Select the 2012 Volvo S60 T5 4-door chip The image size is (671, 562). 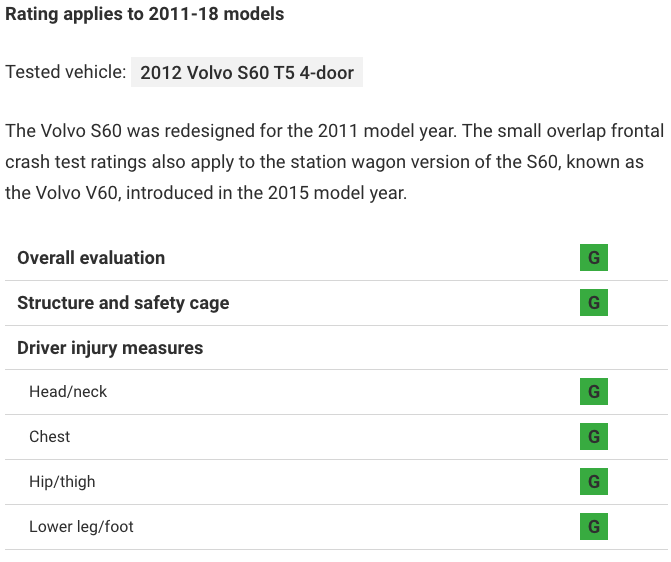[x=247, y=72]
